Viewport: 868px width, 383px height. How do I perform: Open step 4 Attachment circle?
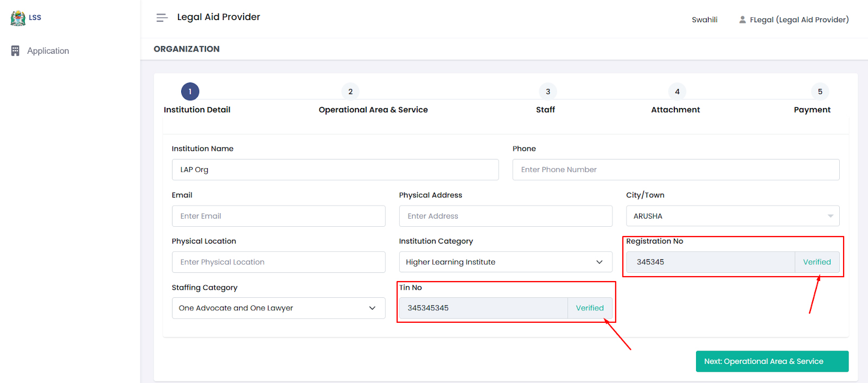coord(676,92)
